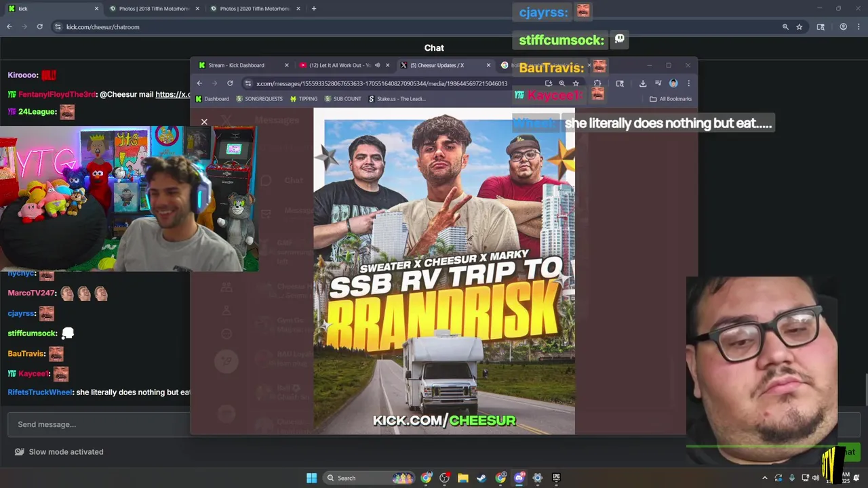
Task: Open zoom icon in outer browser address bar
Action: 785,27
